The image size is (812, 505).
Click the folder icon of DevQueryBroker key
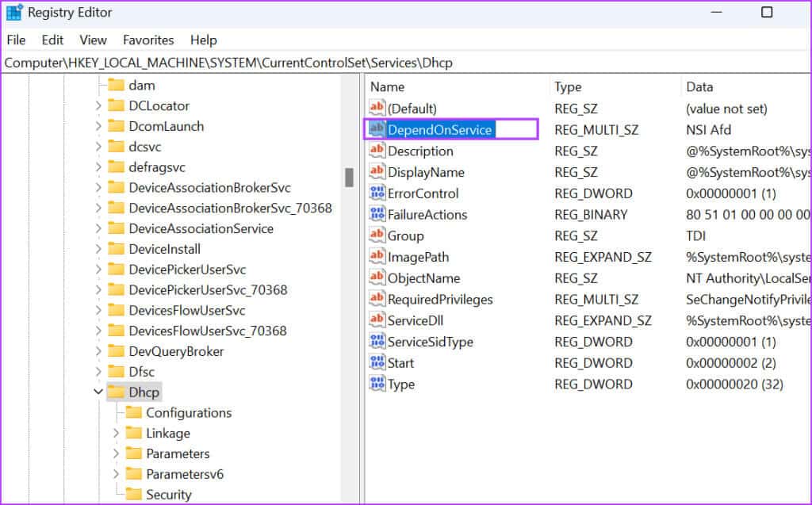116,350
